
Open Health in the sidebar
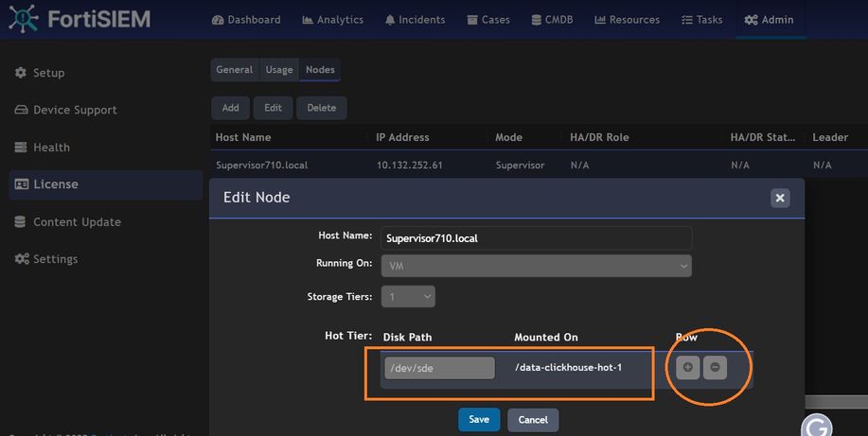[x=42, y=148]
